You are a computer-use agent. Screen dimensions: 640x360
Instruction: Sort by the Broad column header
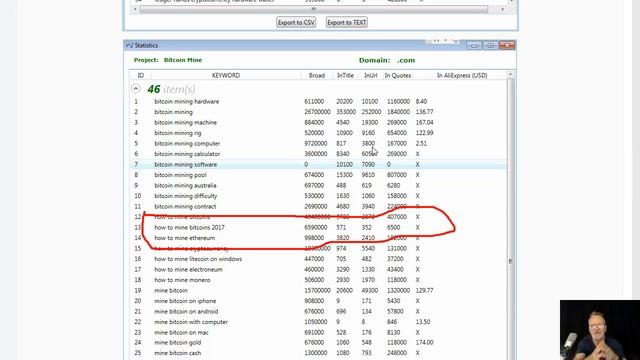click(x=317, y=76)
